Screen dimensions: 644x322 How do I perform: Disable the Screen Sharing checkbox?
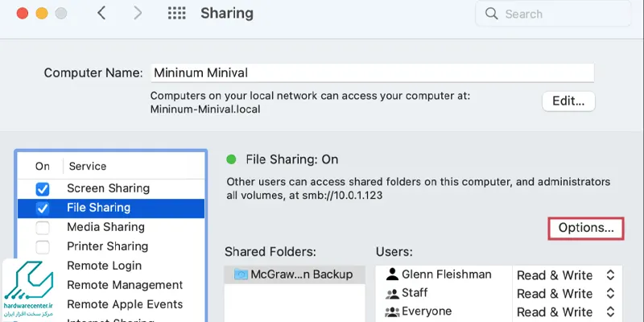tap(43, 189)
